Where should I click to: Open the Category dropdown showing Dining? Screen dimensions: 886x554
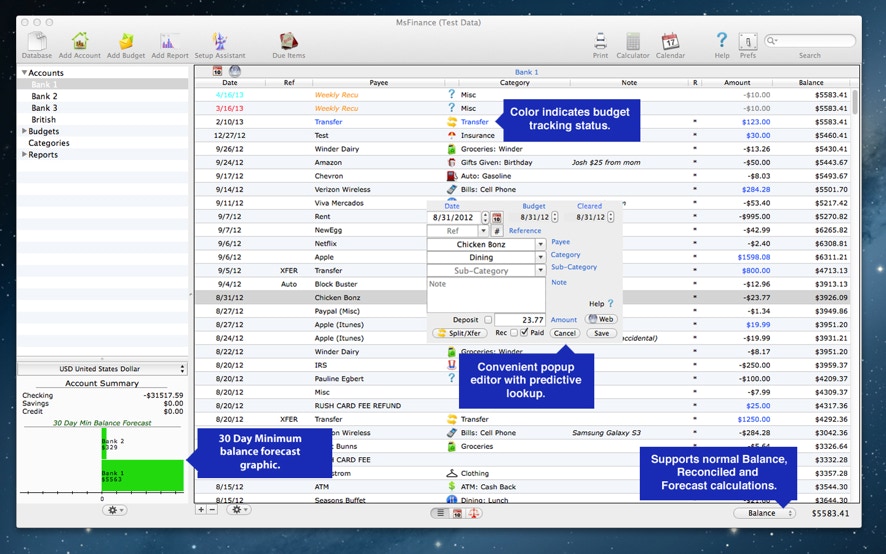click(541, 257)
